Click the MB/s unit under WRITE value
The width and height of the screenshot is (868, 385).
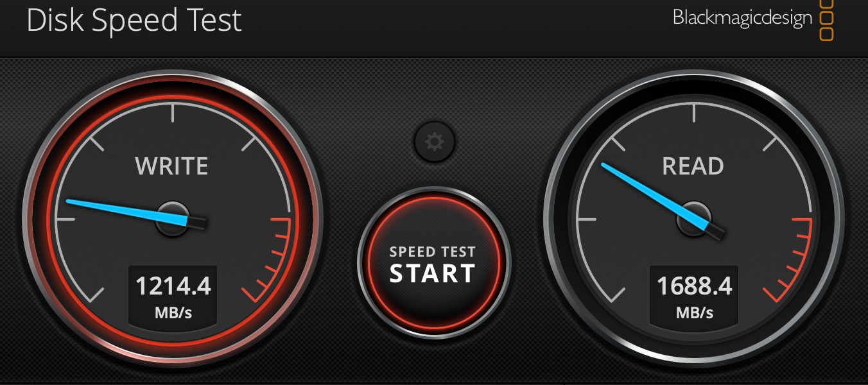click(x=173, y=313)
